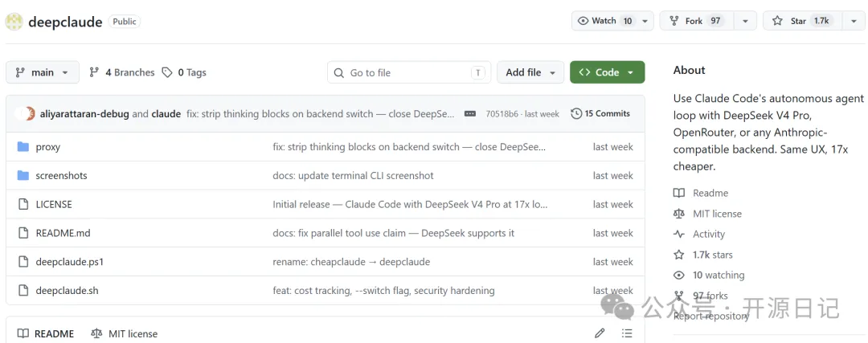Click the clock icon beside 15 Commits
The width and height of the screenshot is (868, 343).
[576, 113]
